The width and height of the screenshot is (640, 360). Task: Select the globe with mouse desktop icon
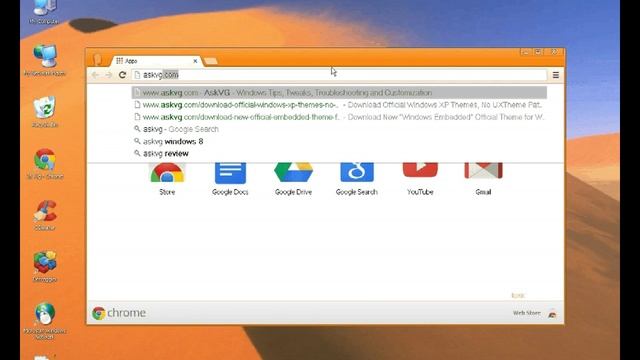pos(45,320)
